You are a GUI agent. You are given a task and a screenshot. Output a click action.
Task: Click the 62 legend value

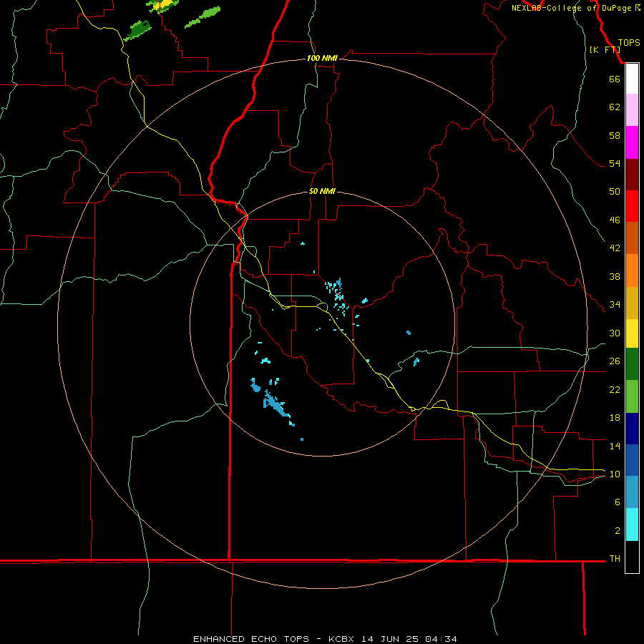(615, 107)
